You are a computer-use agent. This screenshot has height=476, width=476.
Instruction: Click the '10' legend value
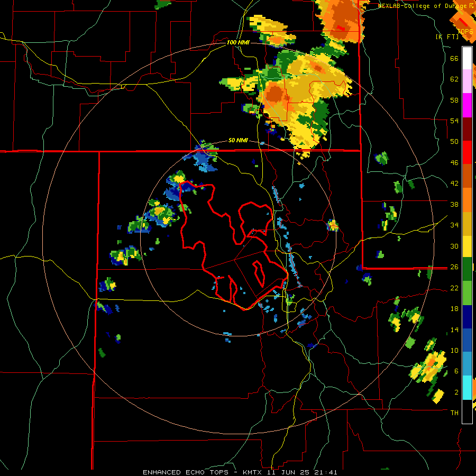click(454, 350)
